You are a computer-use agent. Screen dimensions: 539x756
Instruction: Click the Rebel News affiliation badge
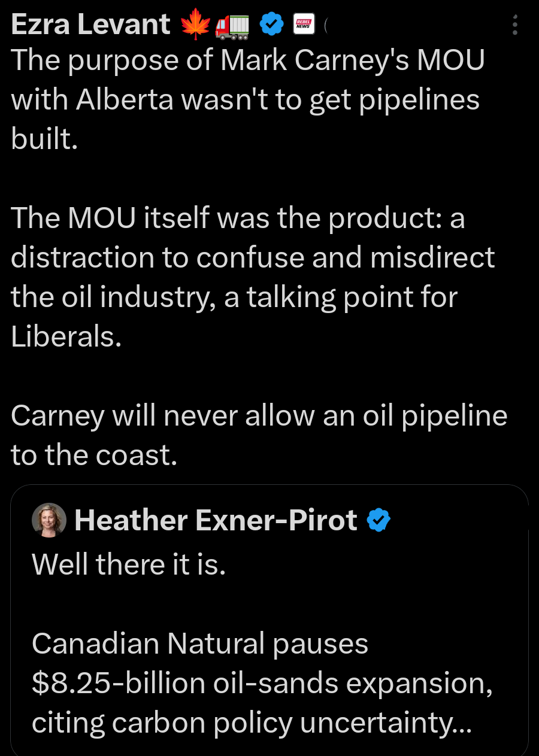click(302, 25)
